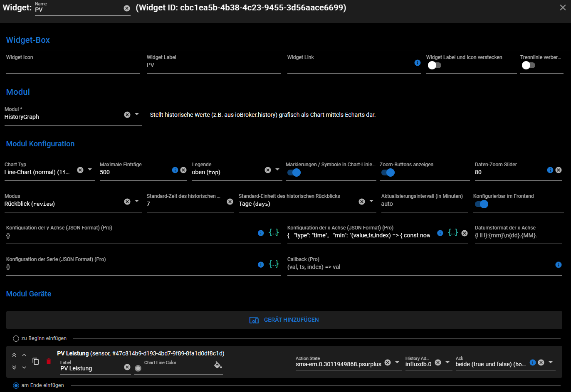The width and height of the screenshot is (571, 392).
Task: Open the chart line color fill picker
Action: pyautogui.click(x=218, y=365)
